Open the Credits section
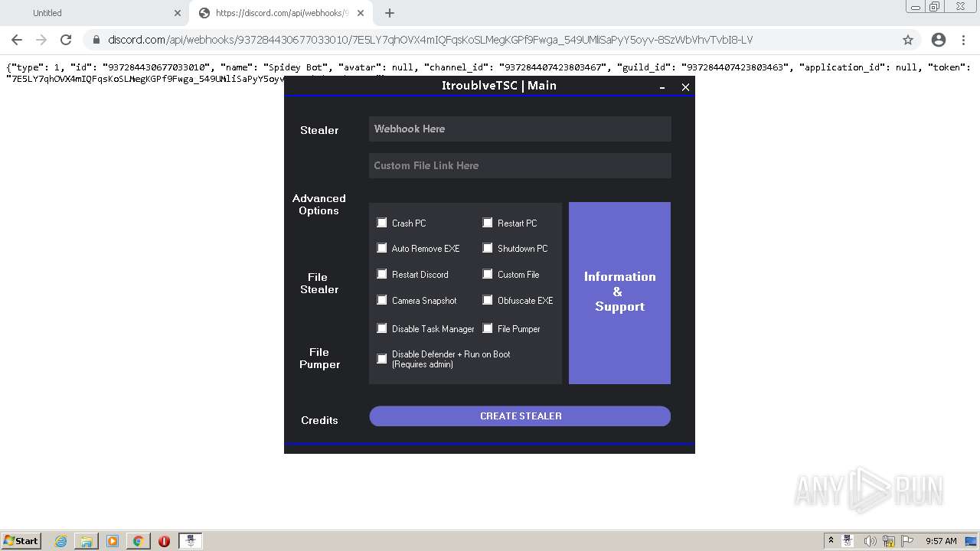The height and width of the screenshot is (551, 980). (319, 420)
